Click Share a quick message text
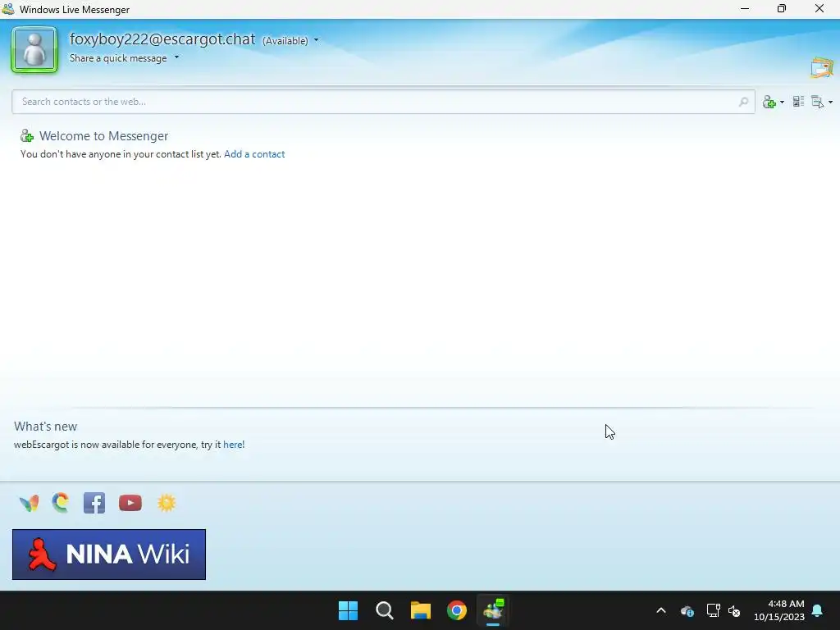The width and height of the screenshot is (840, 630). pyautogui.click(x=118, y=58)
